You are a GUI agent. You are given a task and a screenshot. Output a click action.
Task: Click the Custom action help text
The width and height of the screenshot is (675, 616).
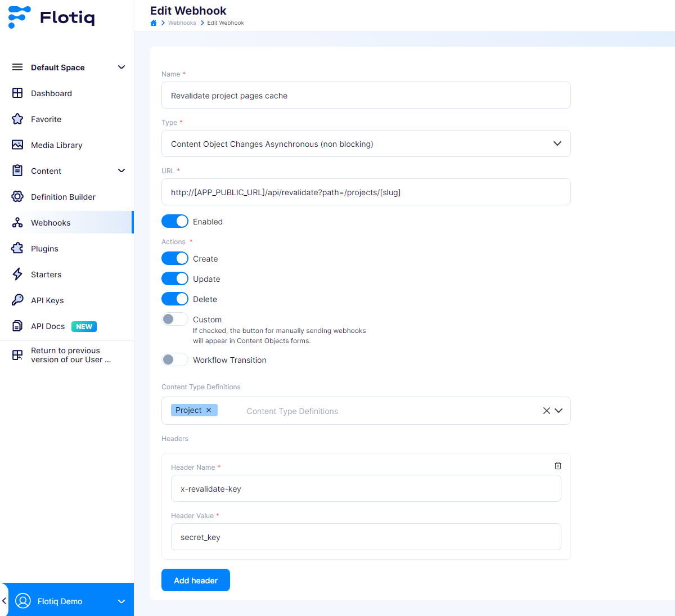(280, 336)
